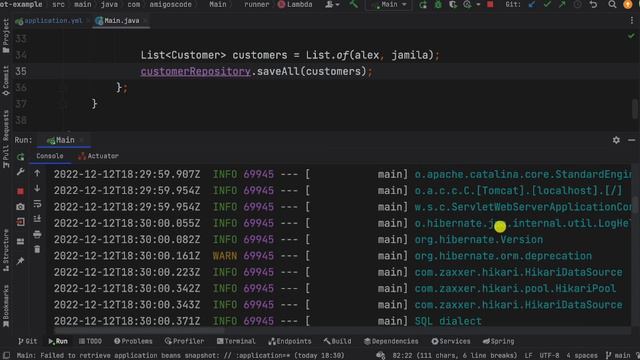The width and height of the screenshot is (640, 360).
Task: Open the Build tool window
Action: pyautogui.click(x=337, y=341)
